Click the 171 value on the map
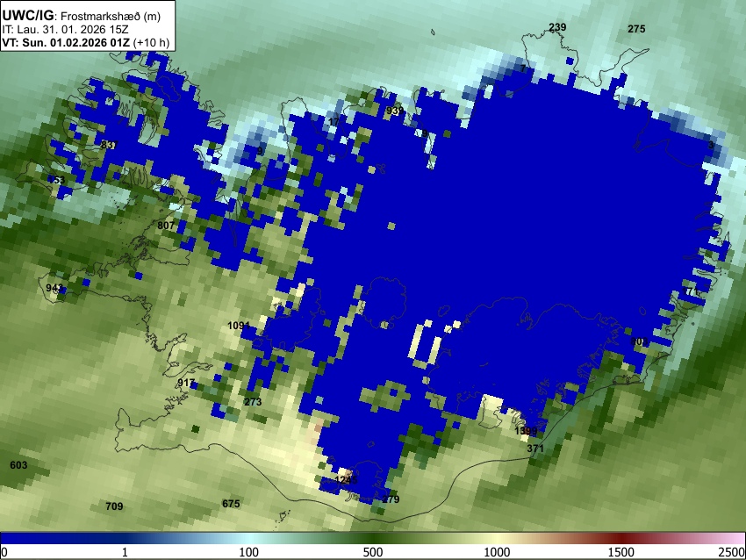This screenshot has height=560, width=746. click(691, 291)
